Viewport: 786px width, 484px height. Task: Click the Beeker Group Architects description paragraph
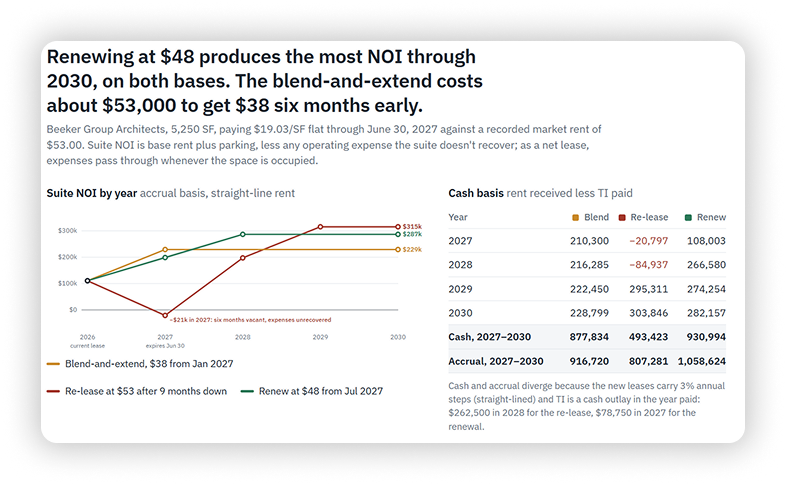pyautogui.click(x=324, y=145)
